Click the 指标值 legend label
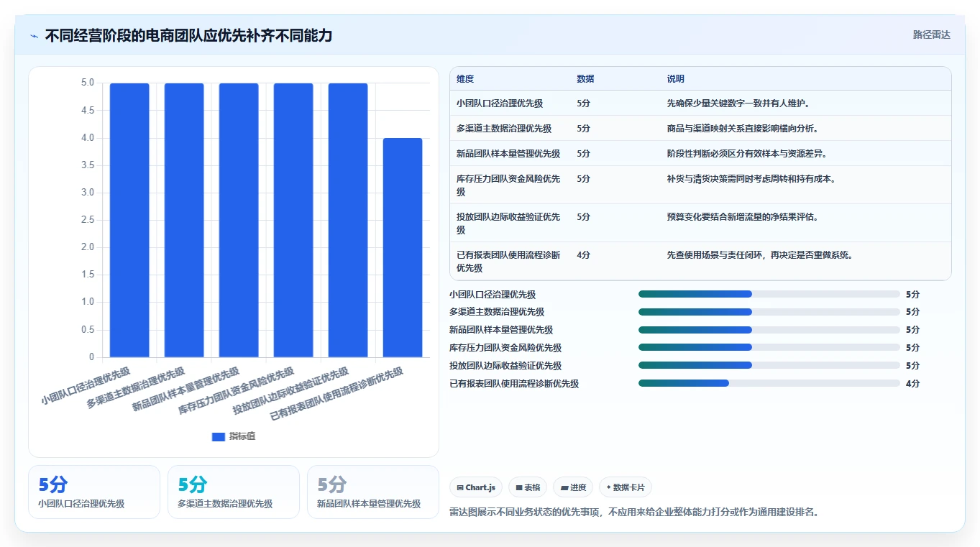 tap(242, 436)
